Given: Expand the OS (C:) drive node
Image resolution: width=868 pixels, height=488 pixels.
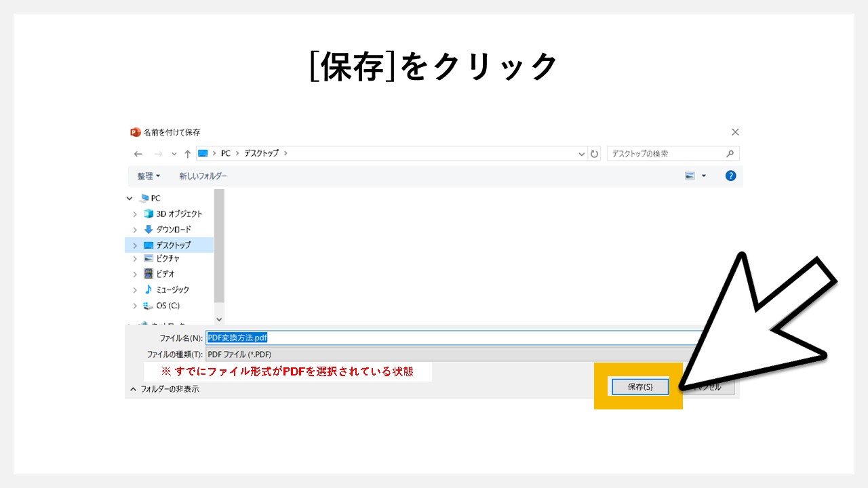Looking at the screenshot, I should click(135, 305).
